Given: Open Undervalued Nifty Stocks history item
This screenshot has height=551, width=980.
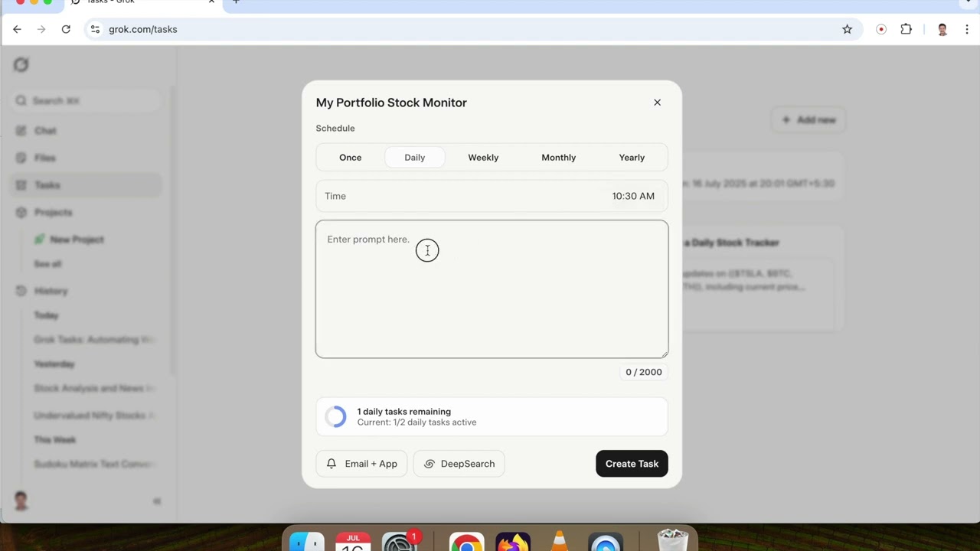Looking at the screenshot, I should tap(96, 416).
